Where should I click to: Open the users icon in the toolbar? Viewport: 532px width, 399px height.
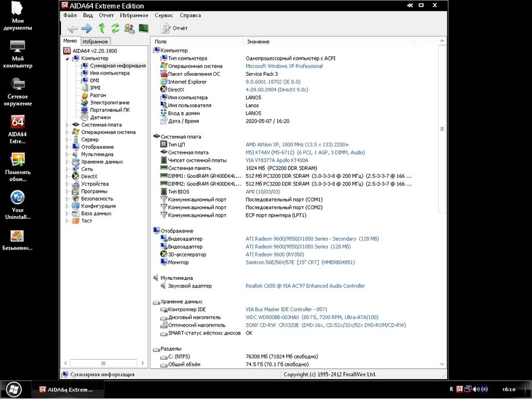(x=129, y=28)
